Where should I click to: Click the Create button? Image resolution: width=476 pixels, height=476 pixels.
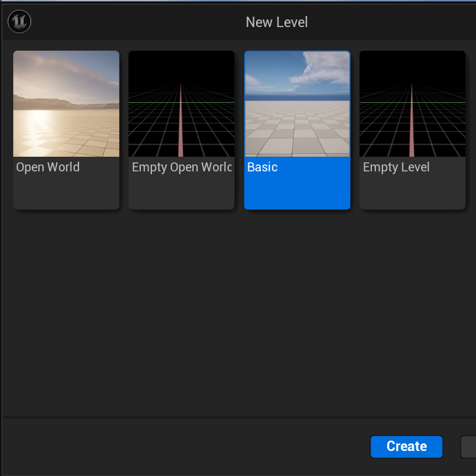(x=407, y=447)
